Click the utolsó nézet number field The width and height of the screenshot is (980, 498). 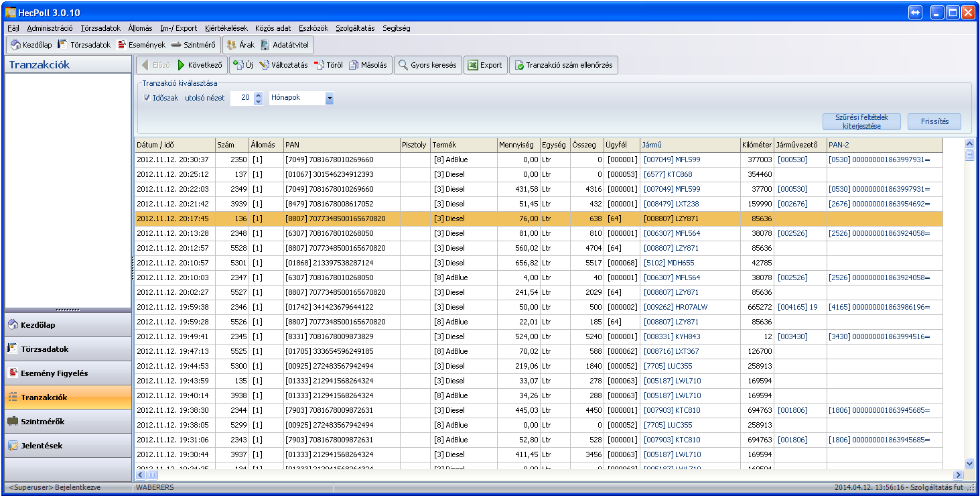click(242, 99)
